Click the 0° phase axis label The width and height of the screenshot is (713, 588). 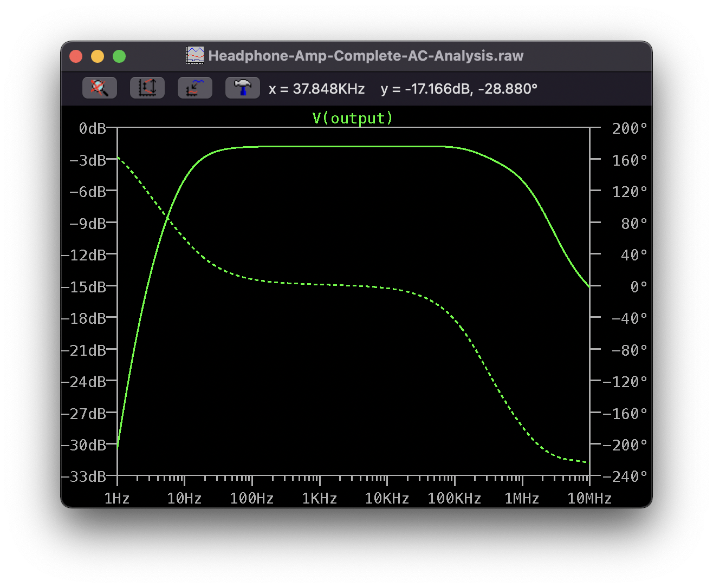639,287
